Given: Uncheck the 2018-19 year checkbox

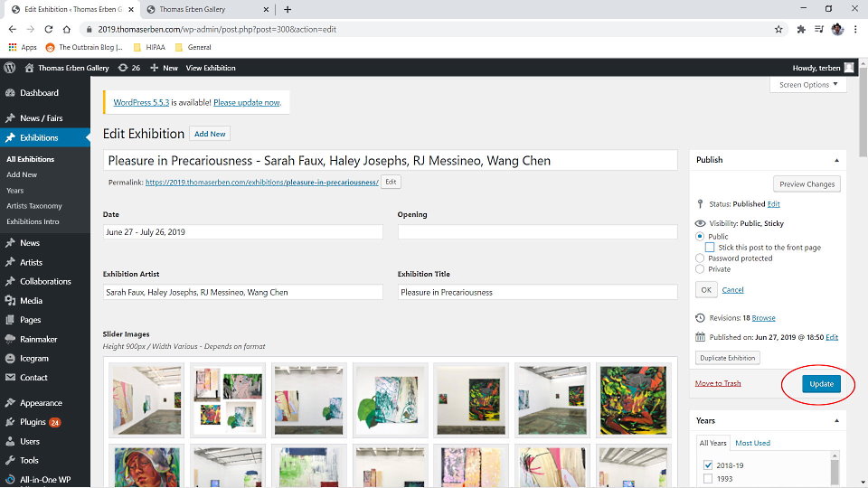Looking at the screenshot, I should 708,465.
